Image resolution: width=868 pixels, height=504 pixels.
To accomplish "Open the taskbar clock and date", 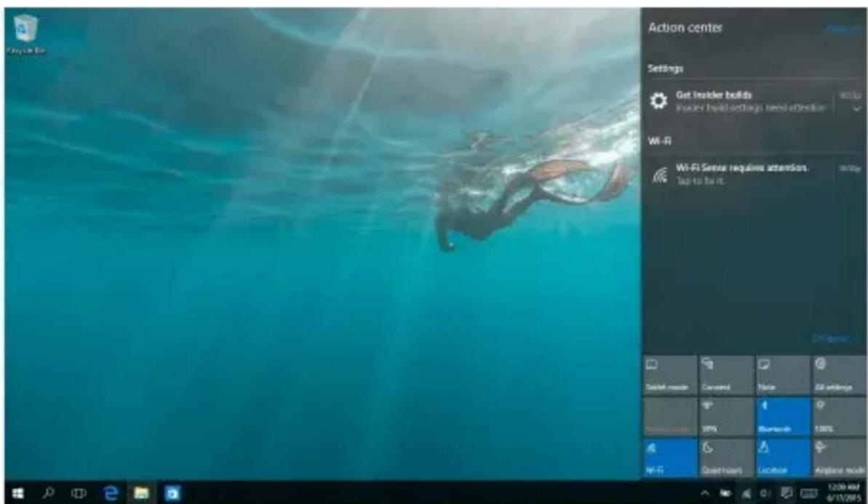I will coord(844,492).
